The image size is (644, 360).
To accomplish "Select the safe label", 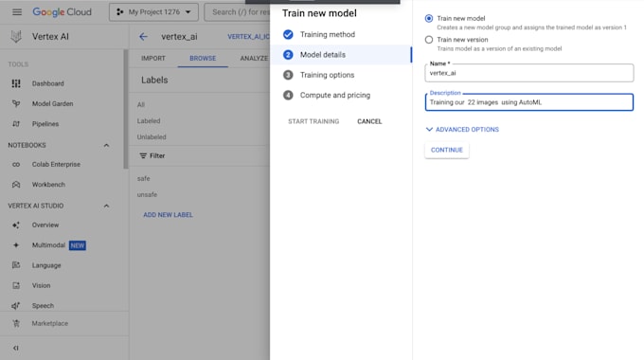I will pos(143,178).
